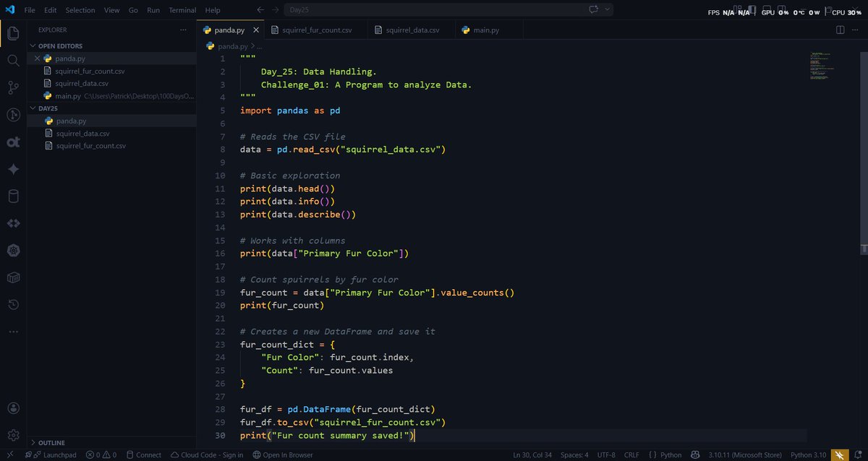The width and height of the screenshot is (868, 461).
Task: Collapse the Open Editors section
Action: coord(112,46)
